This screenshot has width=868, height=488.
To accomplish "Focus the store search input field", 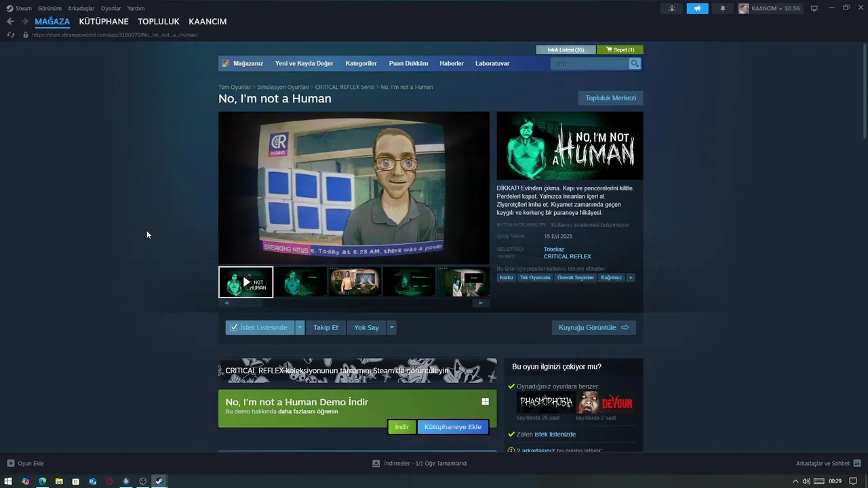I will (x=590, y=64).
